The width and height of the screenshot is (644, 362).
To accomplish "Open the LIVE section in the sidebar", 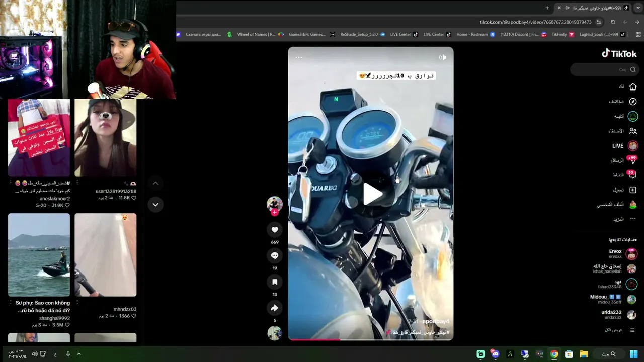I will (624, 146).
